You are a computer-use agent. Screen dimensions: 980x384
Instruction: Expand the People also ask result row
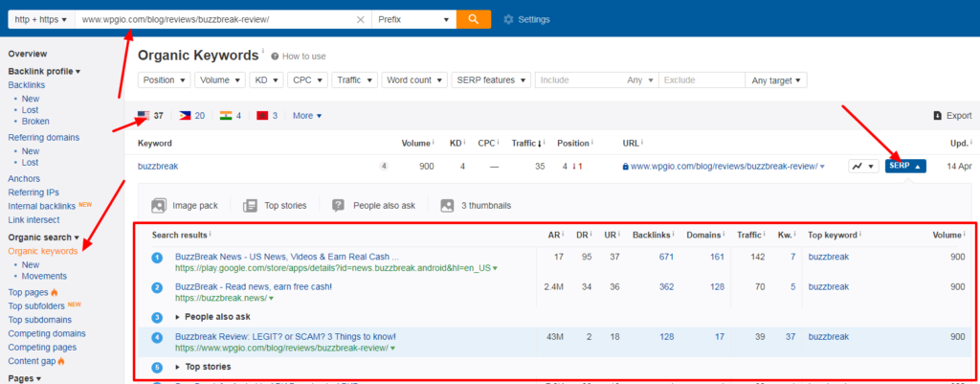(212, 316)
